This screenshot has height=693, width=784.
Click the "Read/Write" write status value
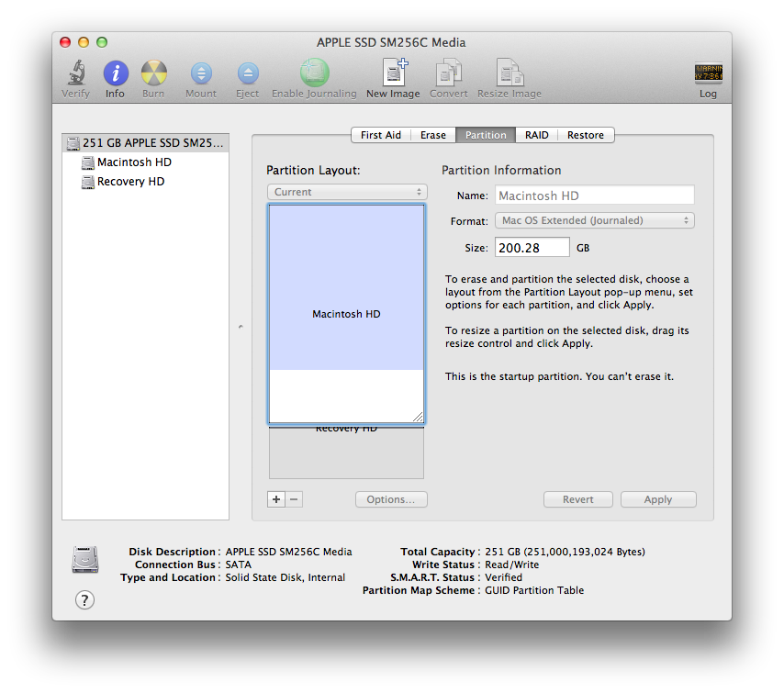click(512, 564)
